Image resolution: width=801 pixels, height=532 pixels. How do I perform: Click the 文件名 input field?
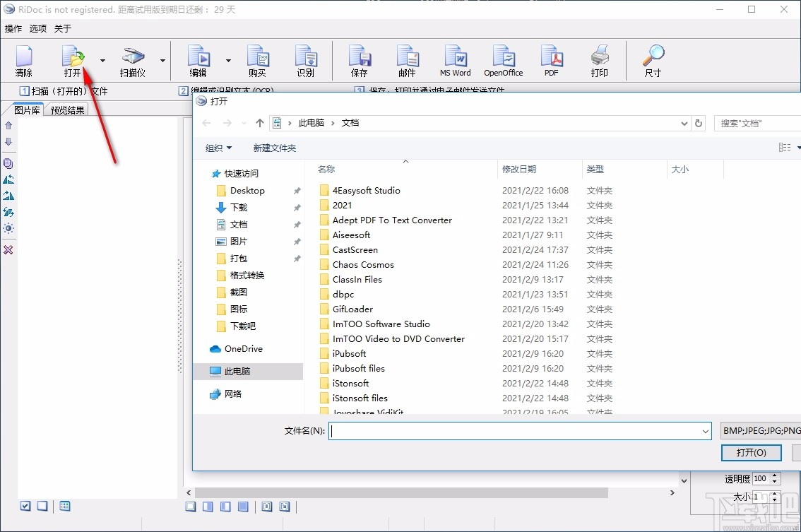(520, 431)
